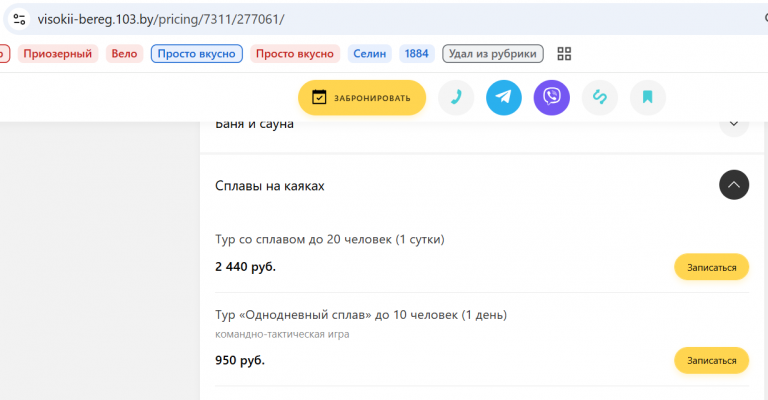Click Тур со сплавом до 20 человек text
The height and width of the screenshot is (400, 768).
click(330, 240)
